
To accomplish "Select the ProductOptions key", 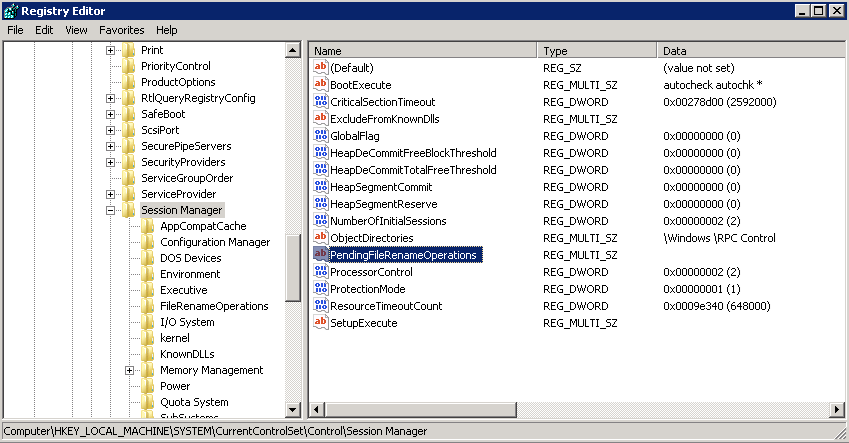I will pos(178,82).
